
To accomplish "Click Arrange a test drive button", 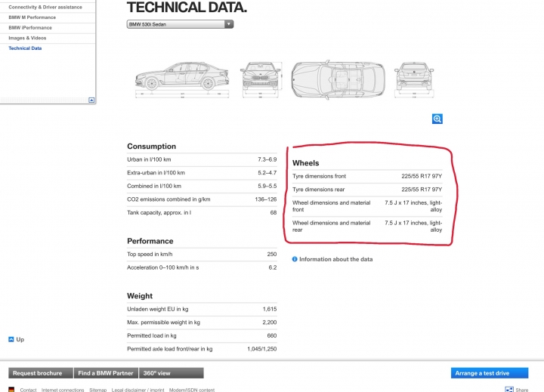I will click(490, 373).
